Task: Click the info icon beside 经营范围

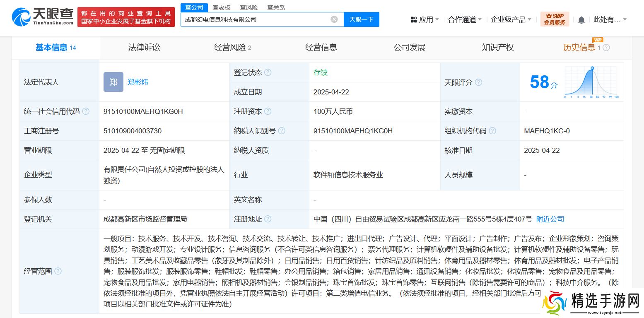Action: (x=58, y=271)
